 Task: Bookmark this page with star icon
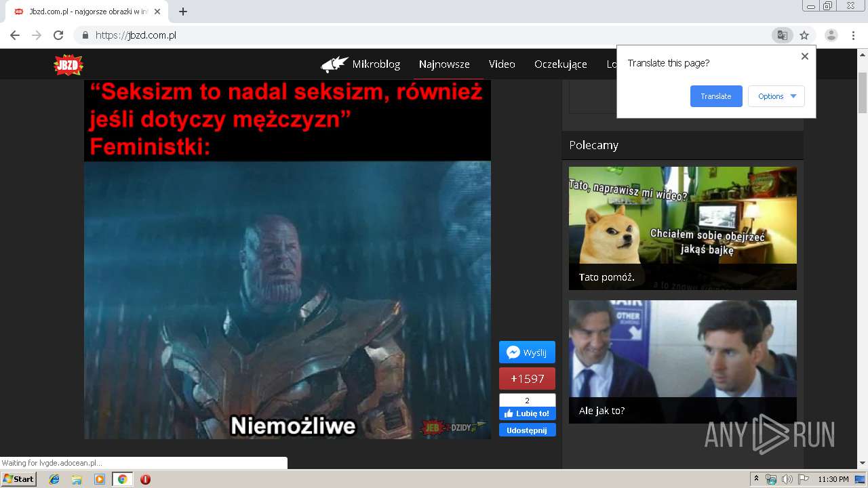tap(804, 35)
